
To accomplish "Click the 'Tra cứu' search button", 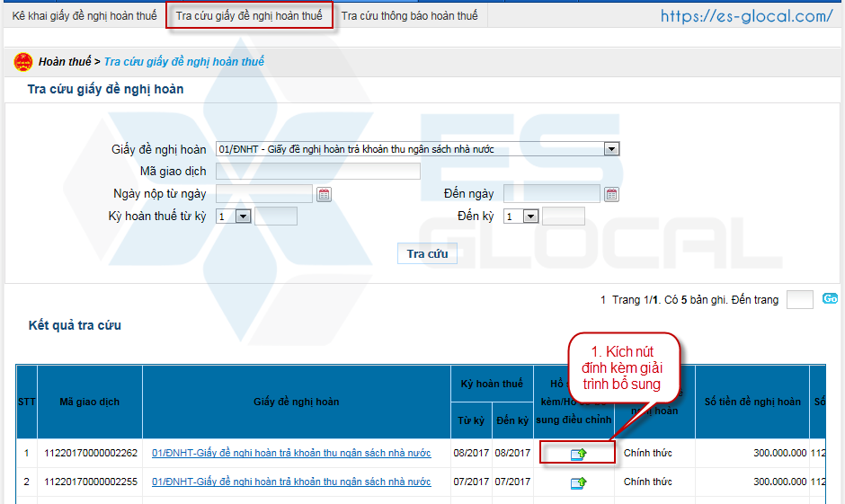I will click(427, 253).
